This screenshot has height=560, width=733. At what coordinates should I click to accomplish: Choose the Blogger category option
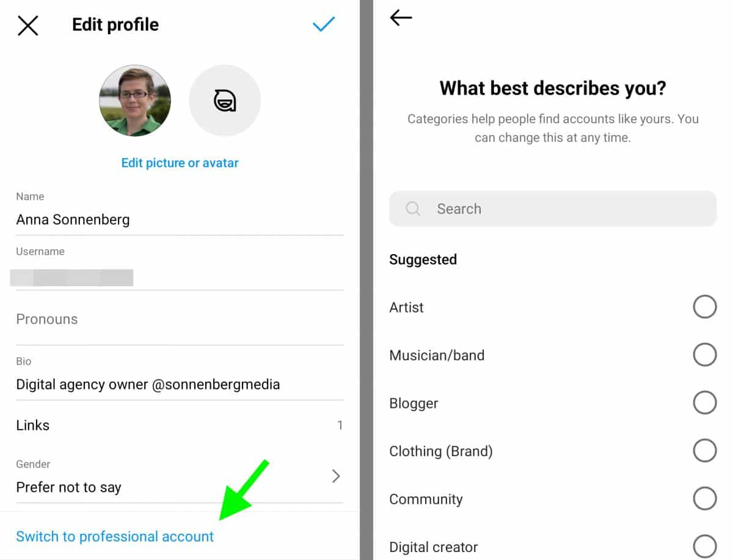point(704,403)
